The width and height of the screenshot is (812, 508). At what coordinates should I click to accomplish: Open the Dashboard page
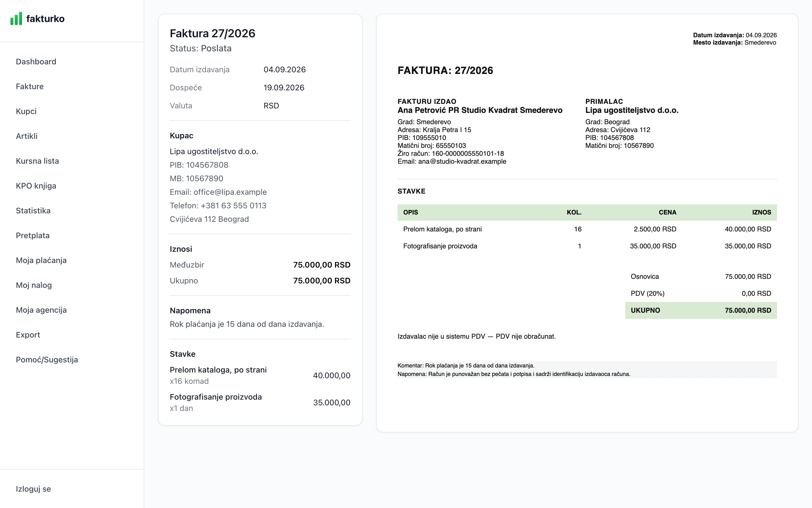(36, 62)
